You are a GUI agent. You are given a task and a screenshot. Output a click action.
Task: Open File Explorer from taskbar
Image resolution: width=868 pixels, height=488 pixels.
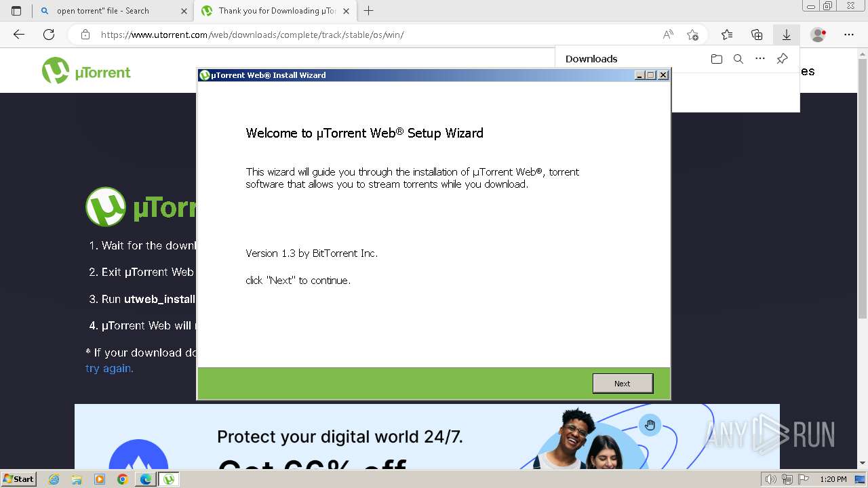(77, 479)
